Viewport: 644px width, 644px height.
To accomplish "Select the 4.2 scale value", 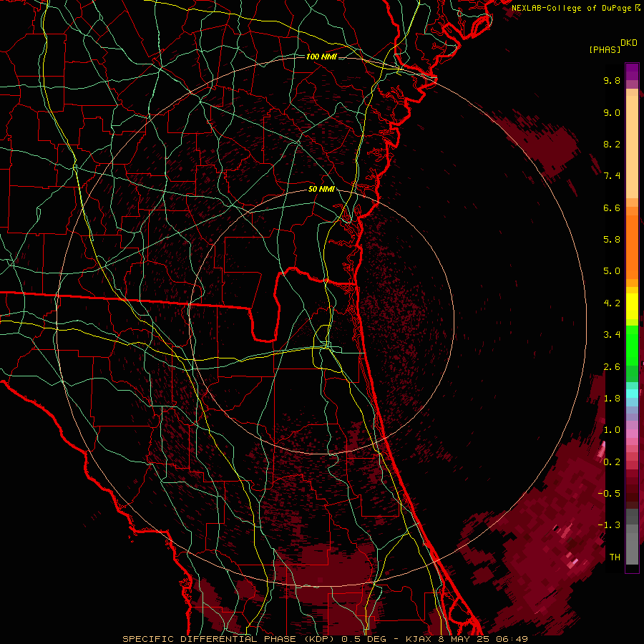I will 612,303.
